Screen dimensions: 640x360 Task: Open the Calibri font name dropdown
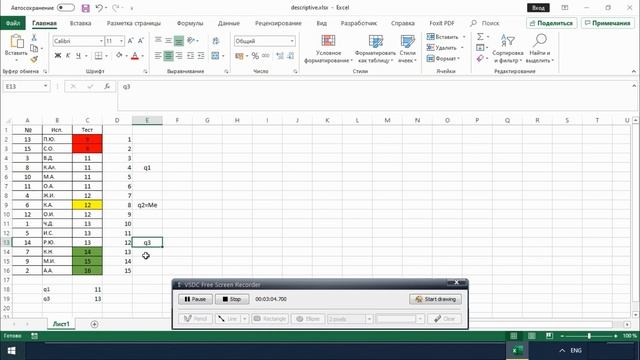coord(101,41)
